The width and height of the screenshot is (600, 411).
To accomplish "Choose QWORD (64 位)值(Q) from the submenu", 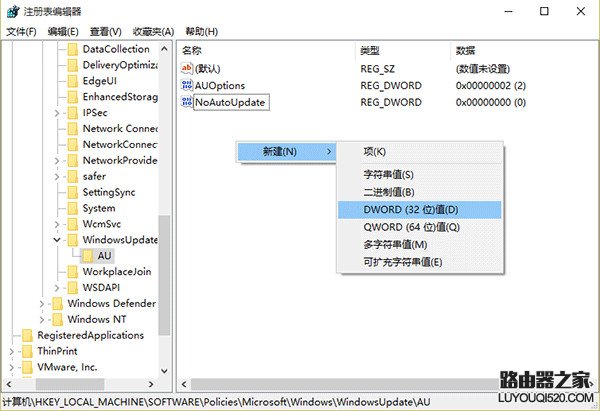I will coord(419,227).
